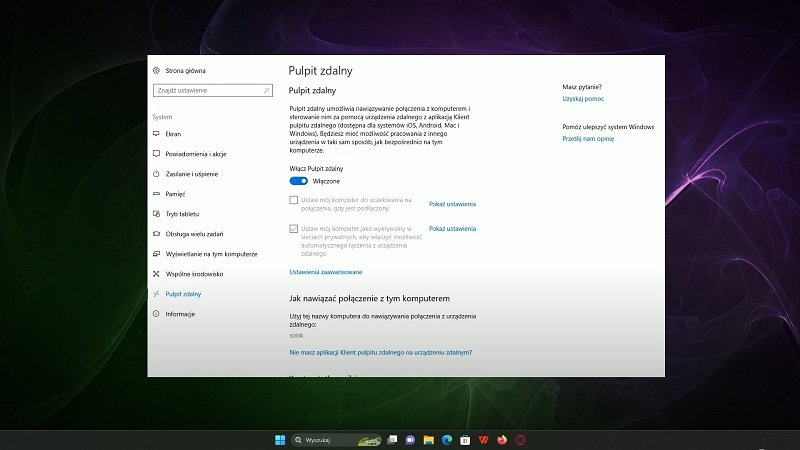Open Ustawienia zaawansowane link
This screenshot has height=450, width=800.
point(326,272)
